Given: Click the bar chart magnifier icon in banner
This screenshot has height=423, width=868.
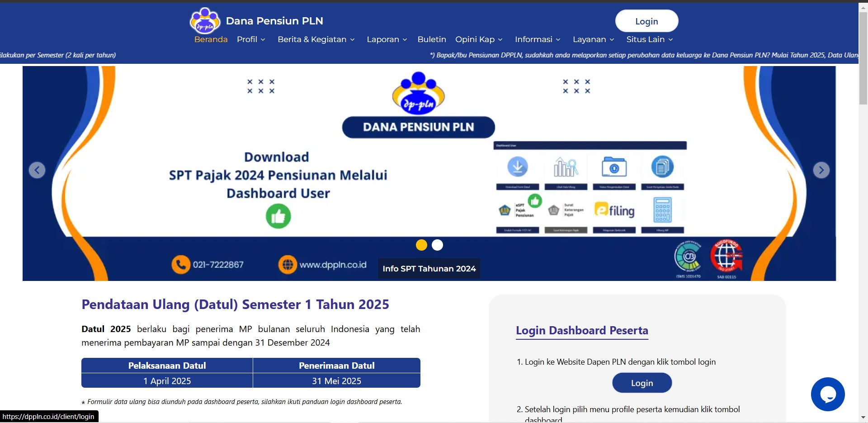Looking at the screenshot, I should point(566,167).
